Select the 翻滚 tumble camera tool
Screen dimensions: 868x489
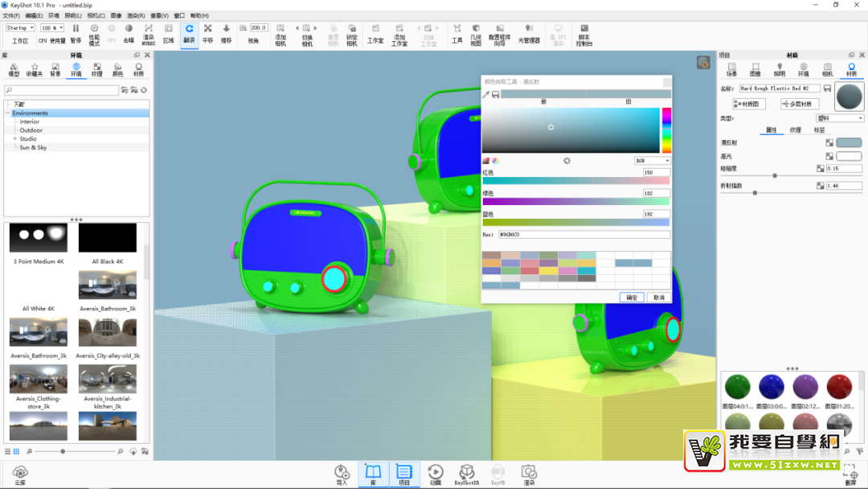coord(189,32)
